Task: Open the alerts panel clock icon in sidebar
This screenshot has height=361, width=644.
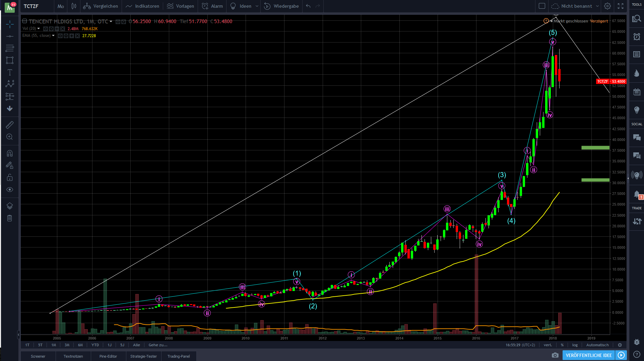Action: 637,37
